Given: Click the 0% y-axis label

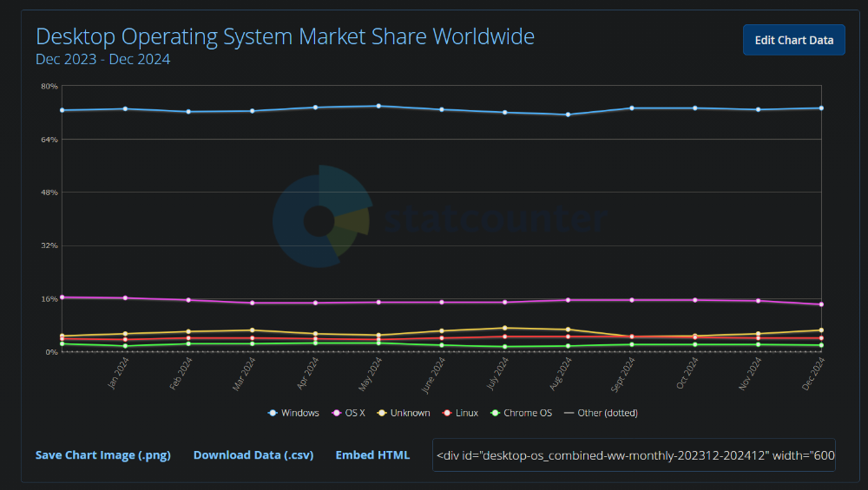Looking at the screenshot, I should click(51, 352).
